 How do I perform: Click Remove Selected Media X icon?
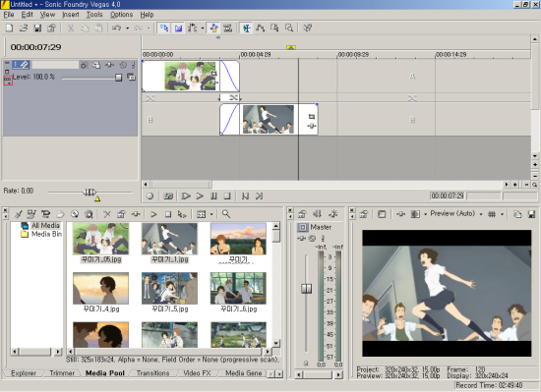107,214
